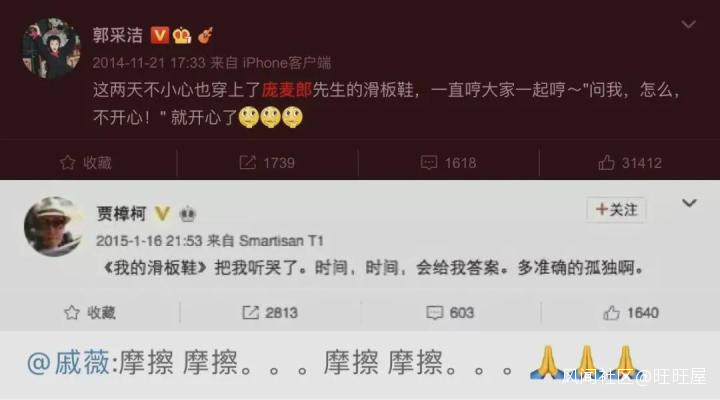720x400 pixels.
Task: Open the 603 comments on 贾樟柯's post
Action: 450,313
